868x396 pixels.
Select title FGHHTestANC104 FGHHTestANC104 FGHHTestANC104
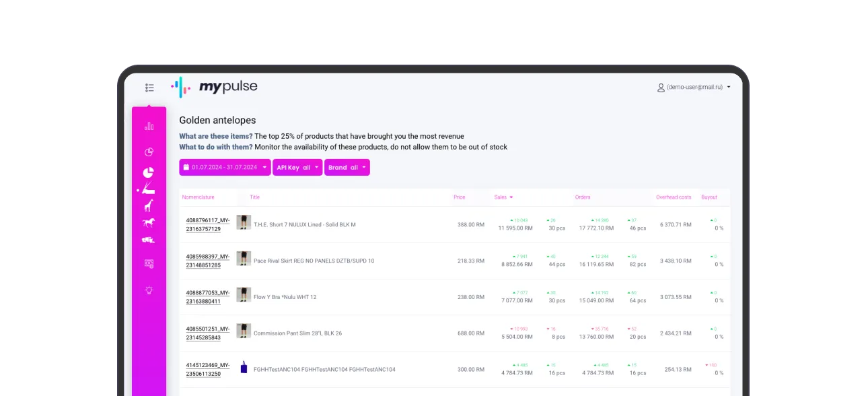(x=324, y=370)
